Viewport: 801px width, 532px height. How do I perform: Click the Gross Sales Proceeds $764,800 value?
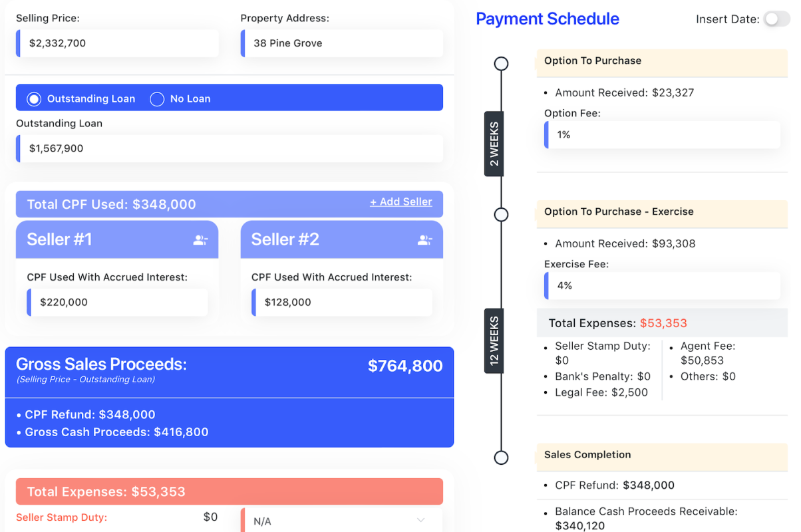[405, 366]
